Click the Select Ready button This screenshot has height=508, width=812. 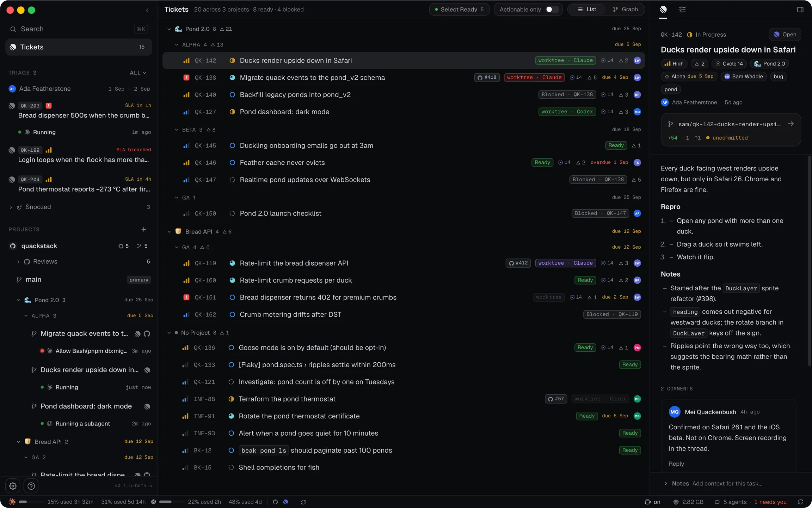pyautogui.click(x=459, y=10)
